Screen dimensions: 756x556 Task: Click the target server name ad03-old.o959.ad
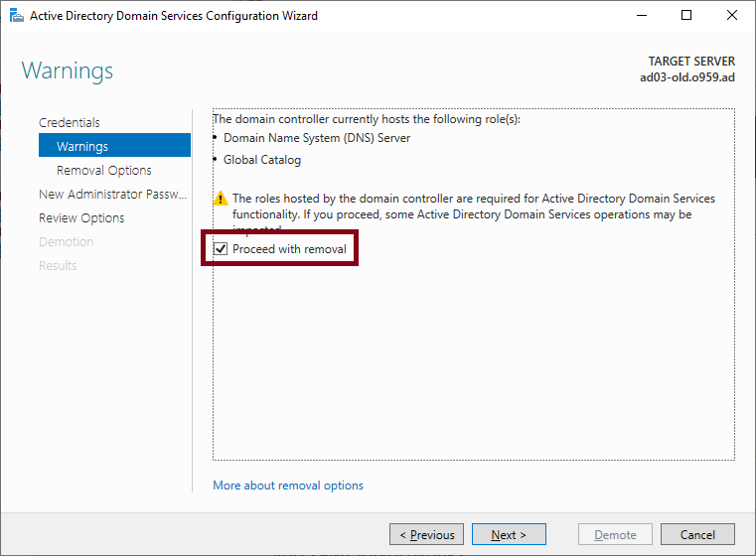[687, 77]
